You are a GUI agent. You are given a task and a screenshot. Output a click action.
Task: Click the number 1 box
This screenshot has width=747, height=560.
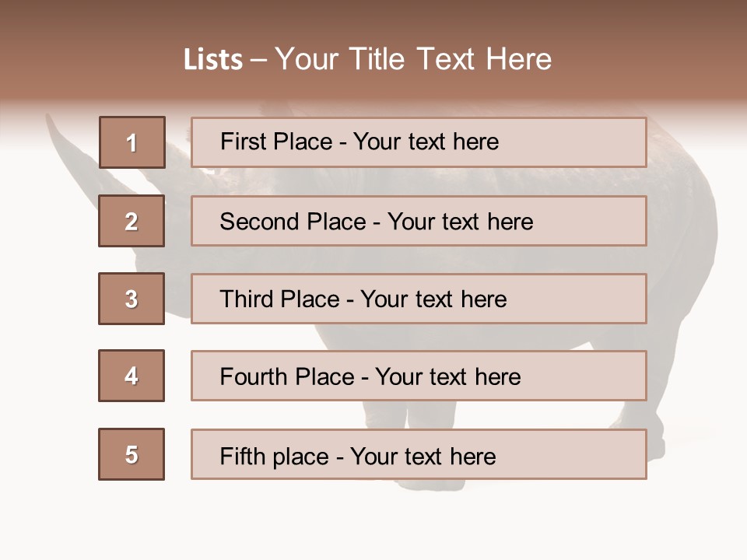pyautogui.click(x=132, y=142)
